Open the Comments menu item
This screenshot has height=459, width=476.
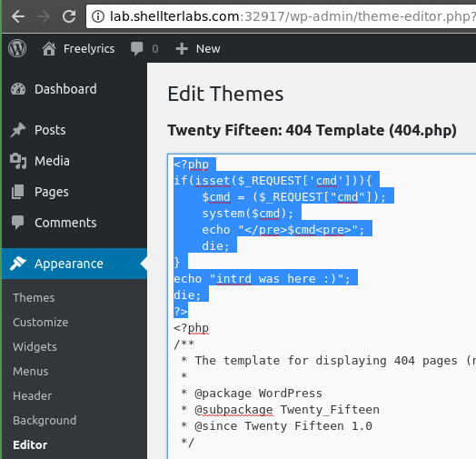click(x=65, y=223)
